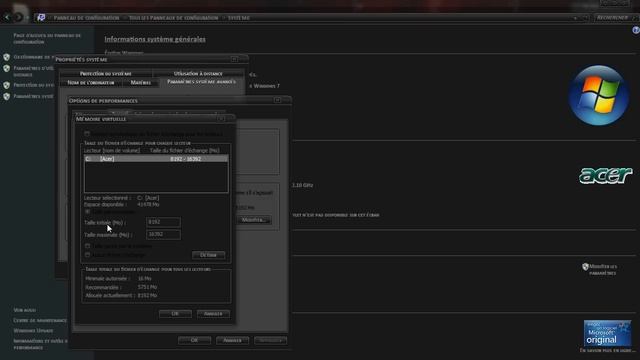This screenshot has width=640, height=360.
Task: Click the Windows 7 logo orb
Action: click(598, 95)
